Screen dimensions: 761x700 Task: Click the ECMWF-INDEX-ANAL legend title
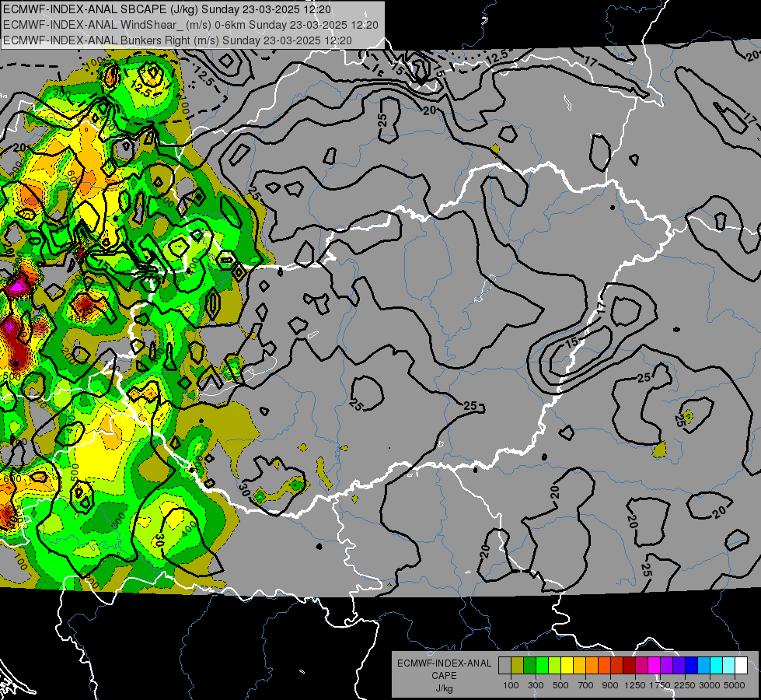pyautogui.click(x=444, y=663)
